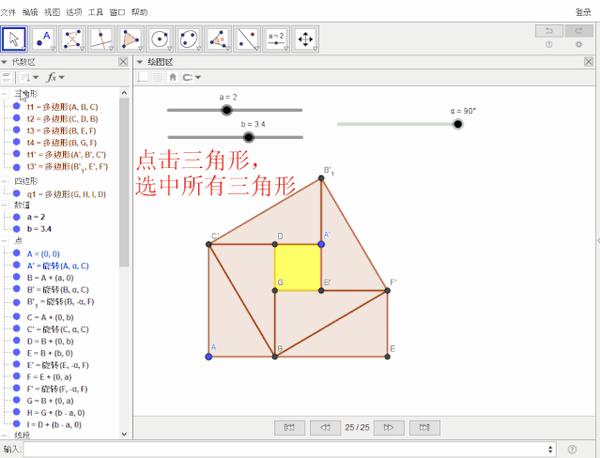Select row B' = rotate(B, α, C)

tap(58, 290)
